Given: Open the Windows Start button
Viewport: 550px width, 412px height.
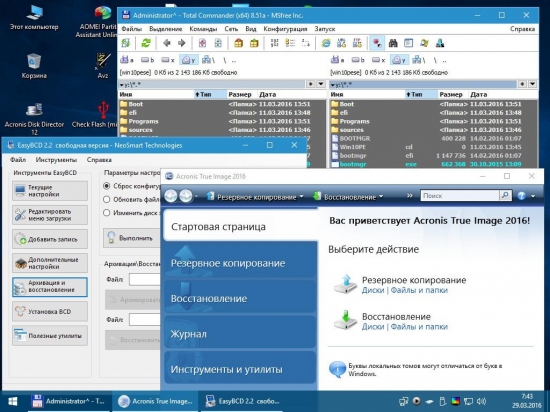Looking at the screenshot, I should click(13, 401).
